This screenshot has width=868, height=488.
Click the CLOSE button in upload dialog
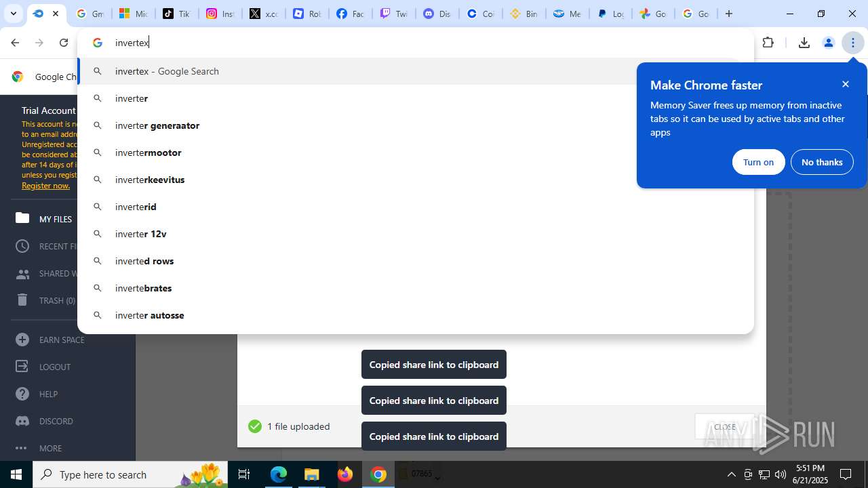coord(725,427)
